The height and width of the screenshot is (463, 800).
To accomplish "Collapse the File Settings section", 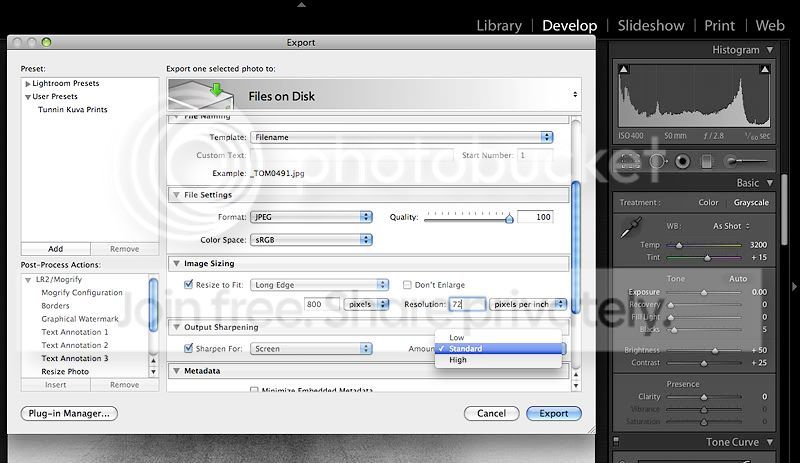I will coord(176,195).
